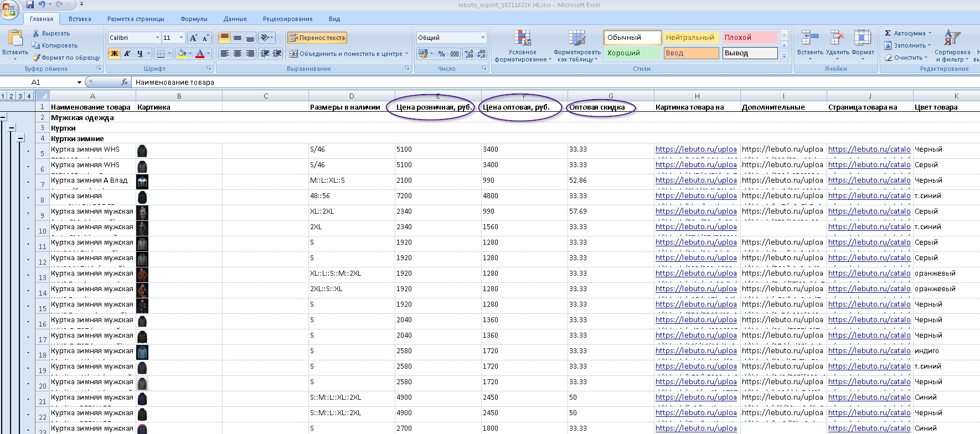Click the Increase Indent icon
This screenshot has width=980, height=434.
[277, 54]
